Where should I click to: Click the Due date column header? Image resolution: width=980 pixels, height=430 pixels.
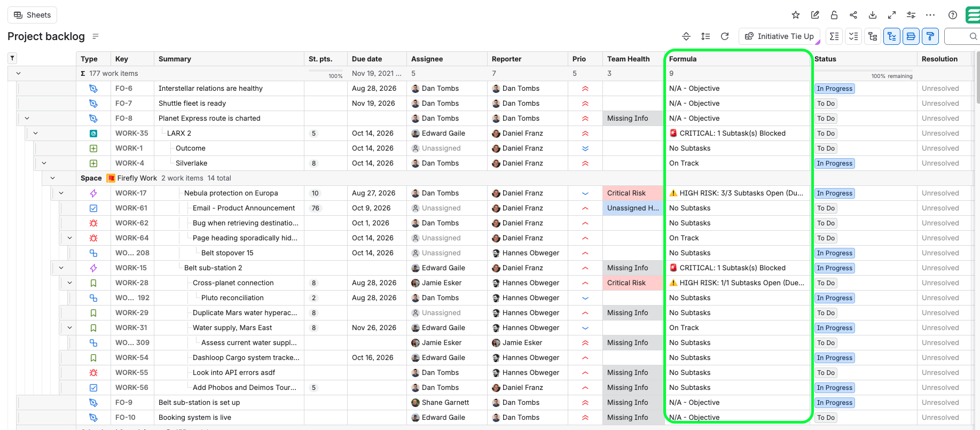377,59
